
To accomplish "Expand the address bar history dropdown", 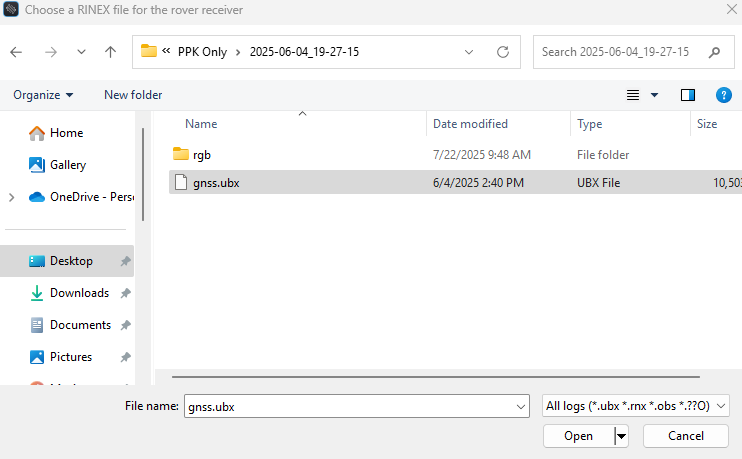I will [469, 52].
